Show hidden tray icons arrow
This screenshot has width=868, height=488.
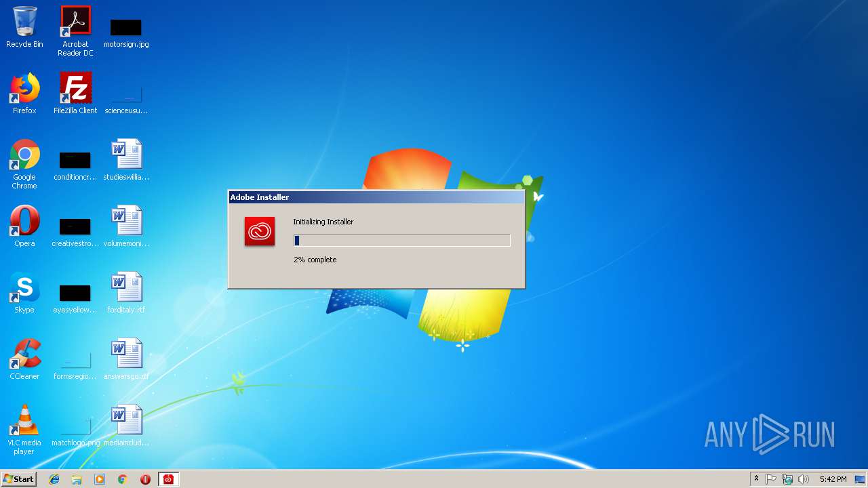[756, 479]
